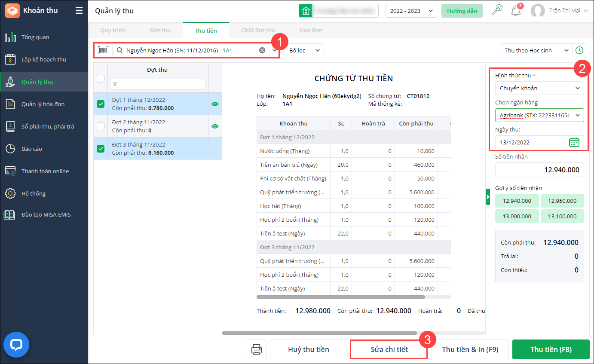Screen dimensions: 594x364
Task: Switch to the Quy trình tab
Action: click(x=113, y=31)
